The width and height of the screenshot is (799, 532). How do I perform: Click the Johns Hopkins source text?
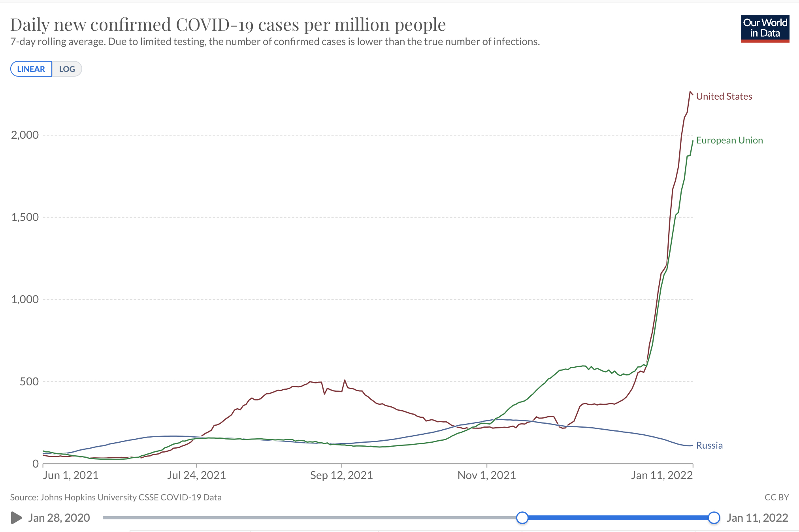(x=115, y=497)
